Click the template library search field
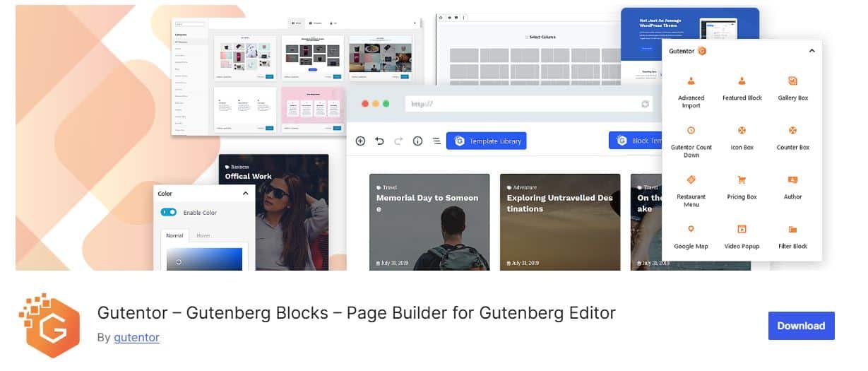 click(190, 23)
